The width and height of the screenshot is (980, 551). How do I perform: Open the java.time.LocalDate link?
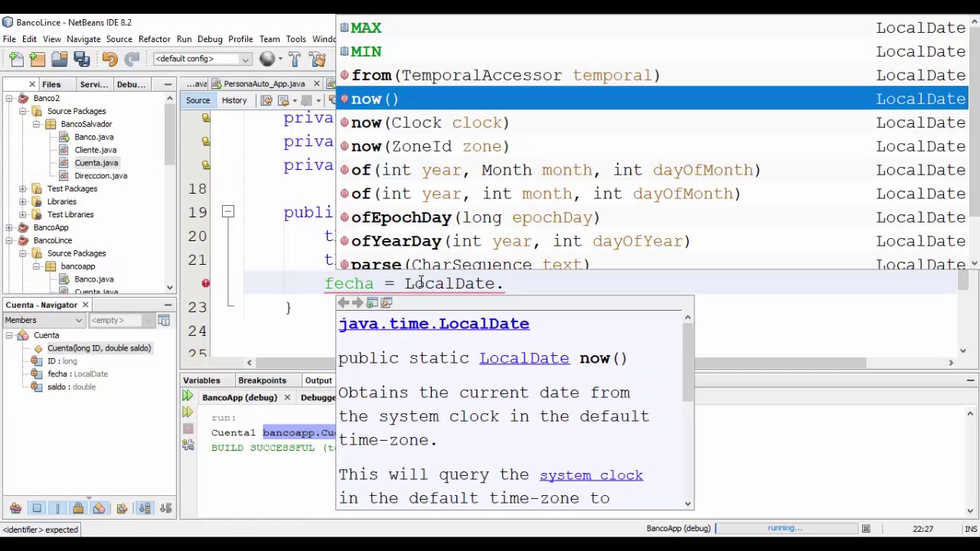point(433,324)
